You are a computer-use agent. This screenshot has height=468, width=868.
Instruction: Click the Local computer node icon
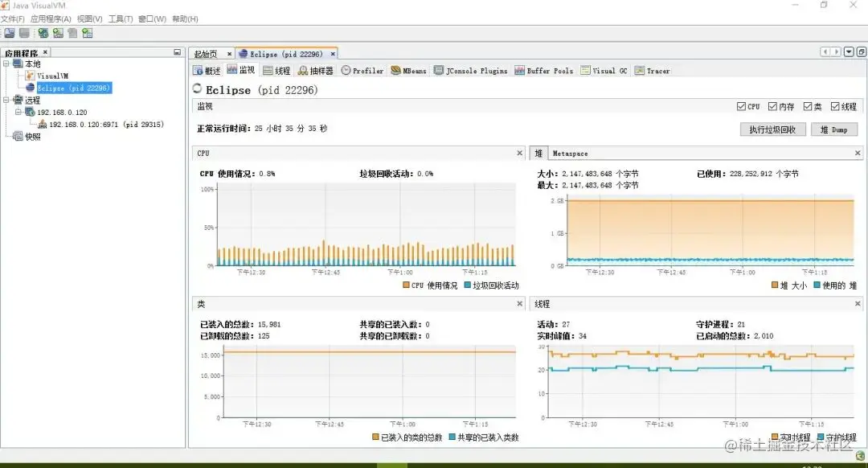tap(18, 64)
